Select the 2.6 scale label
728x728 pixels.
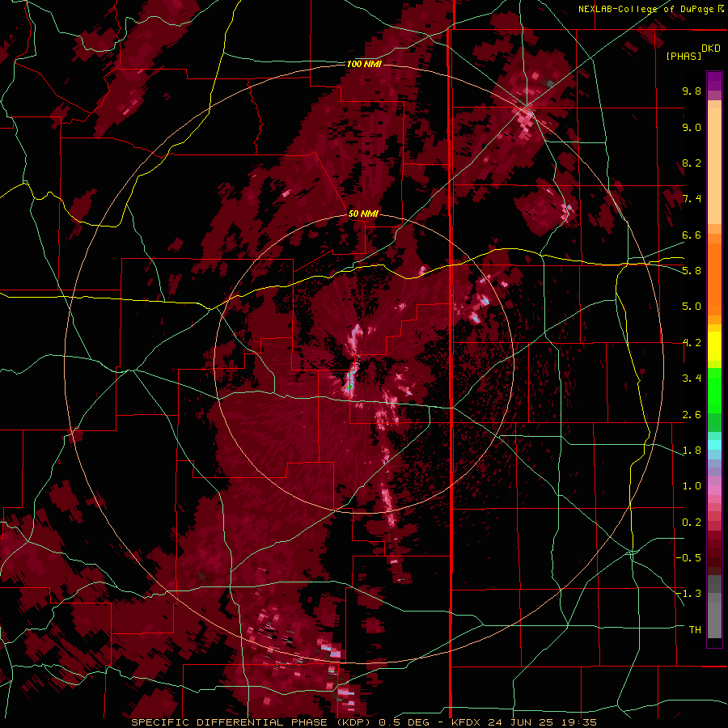(x=692, y=415)
